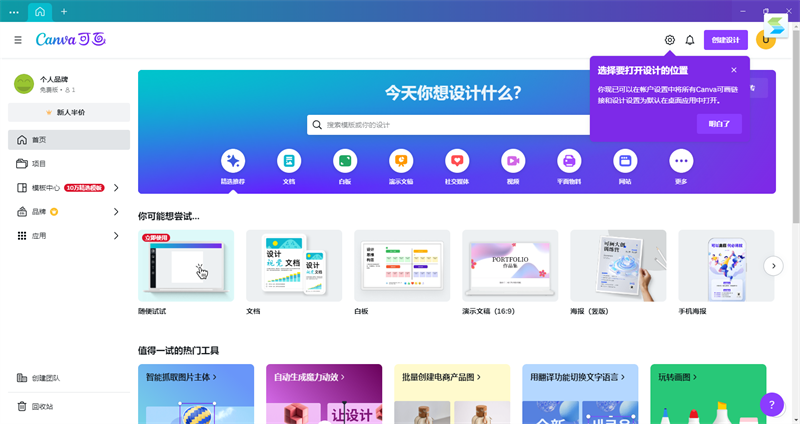Click the purple help question button
This screenshot has width=800, height=424.
(772, 405)
